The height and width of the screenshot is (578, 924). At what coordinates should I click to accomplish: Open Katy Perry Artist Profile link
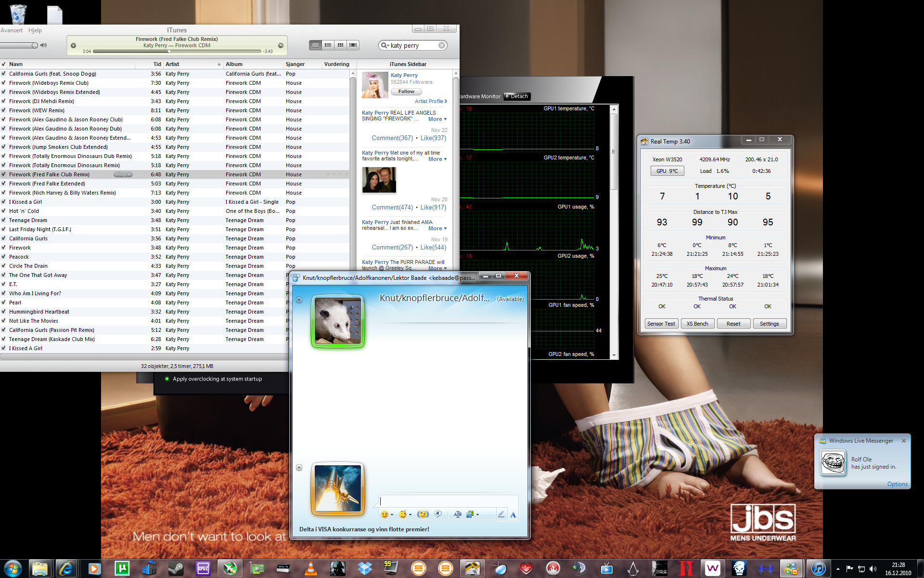(431, 101)
